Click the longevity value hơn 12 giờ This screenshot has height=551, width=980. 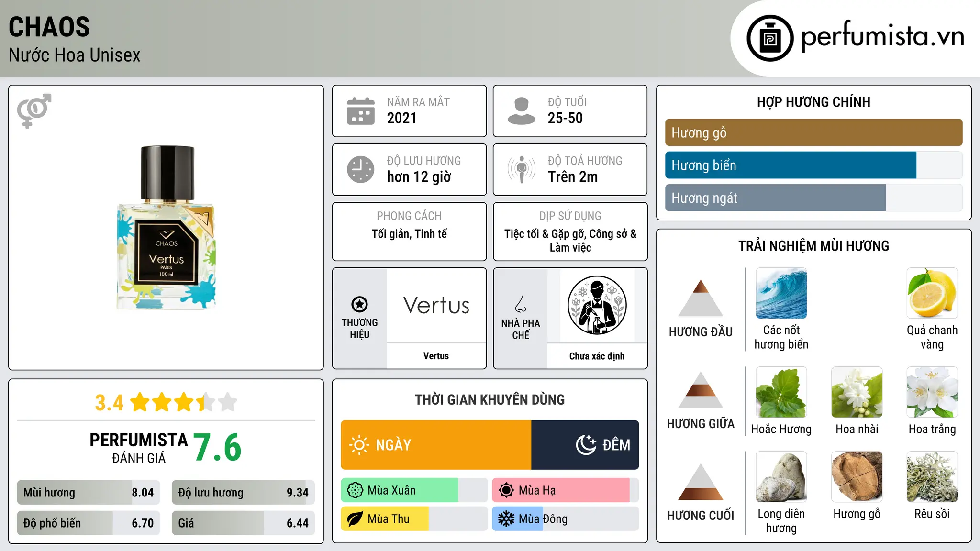419,177
